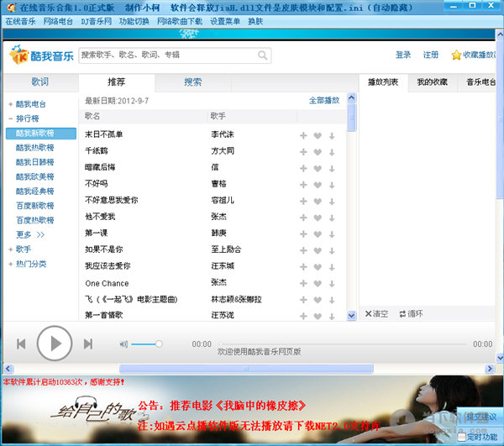
Task: Select 酷我热歌榜 chart
Action: pos(35,148)
